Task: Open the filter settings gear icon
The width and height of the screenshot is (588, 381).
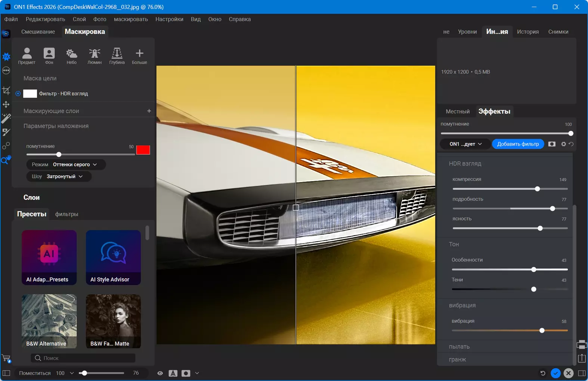Action: click(563, 144)
